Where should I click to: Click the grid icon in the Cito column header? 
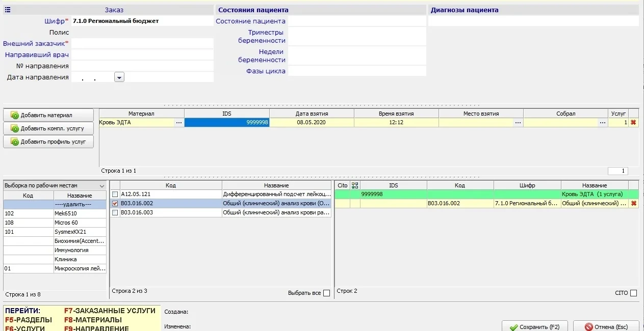(355, 185)
